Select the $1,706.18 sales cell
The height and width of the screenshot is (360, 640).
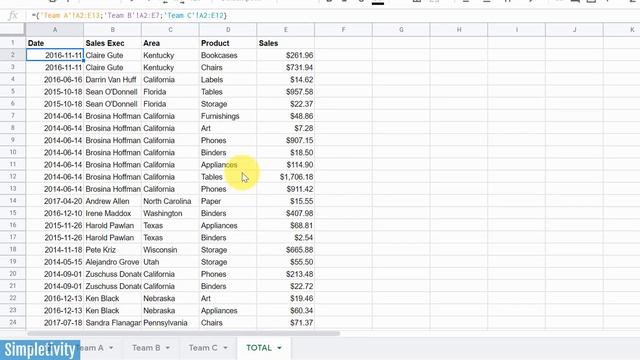point(286,177)
